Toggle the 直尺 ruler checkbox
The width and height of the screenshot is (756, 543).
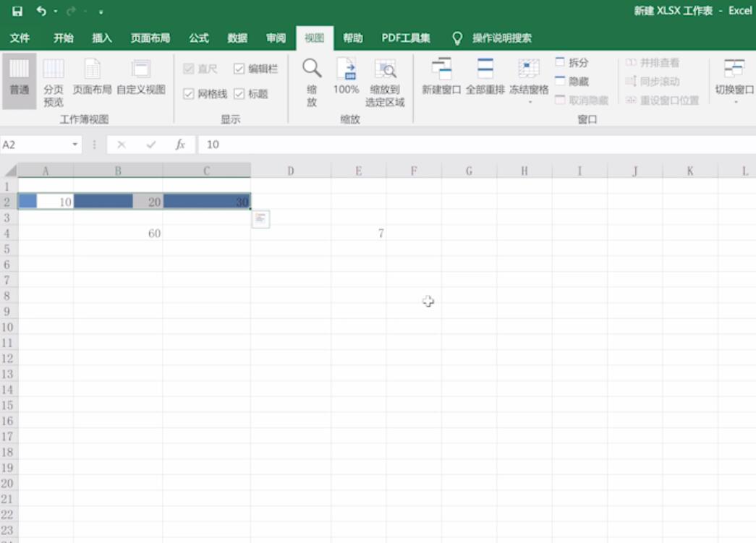click(x=200, y=69)
